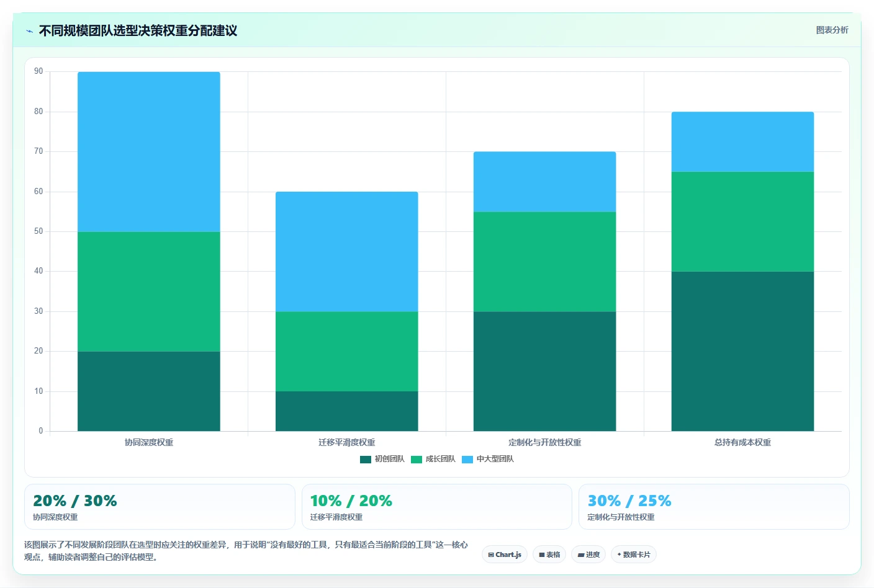Click the 图表分析 label in the header
Image resolution: width=874 pixels, height=588 pixels.
pos(832,30)
